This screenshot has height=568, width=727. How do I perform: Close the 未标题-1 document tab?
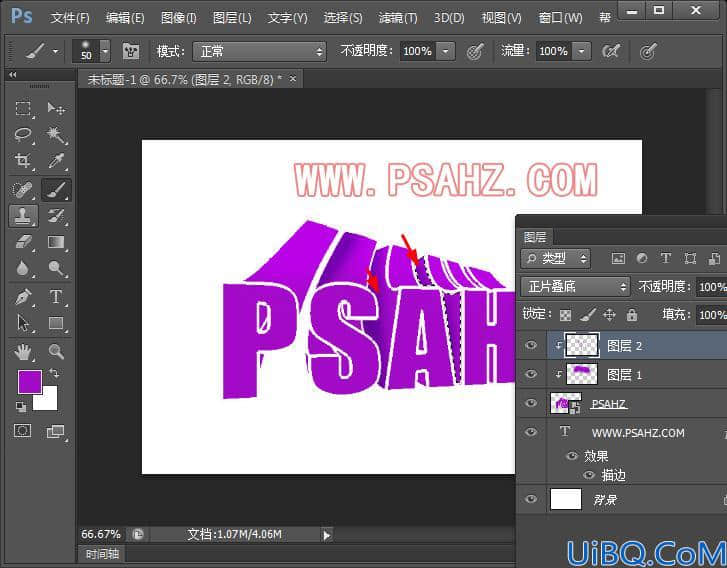point(293,79)
